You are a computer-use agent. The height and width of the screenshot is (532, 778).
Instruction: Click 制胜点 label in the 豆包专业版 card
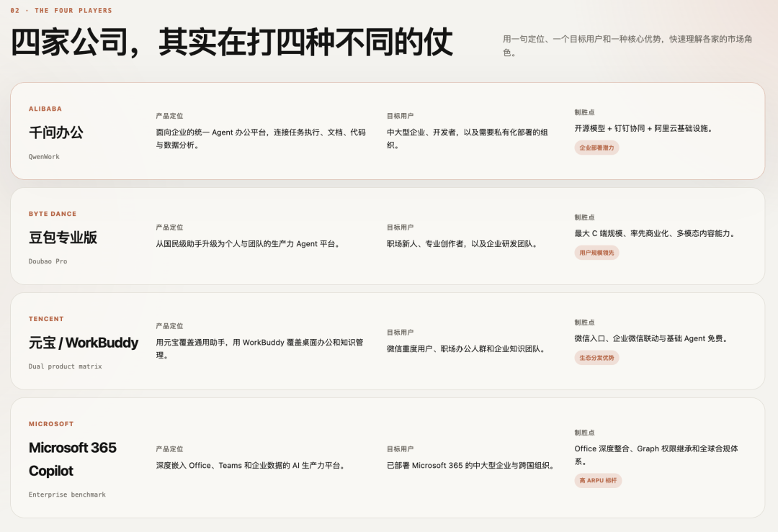pyautogui.click(x=584, y=217)
